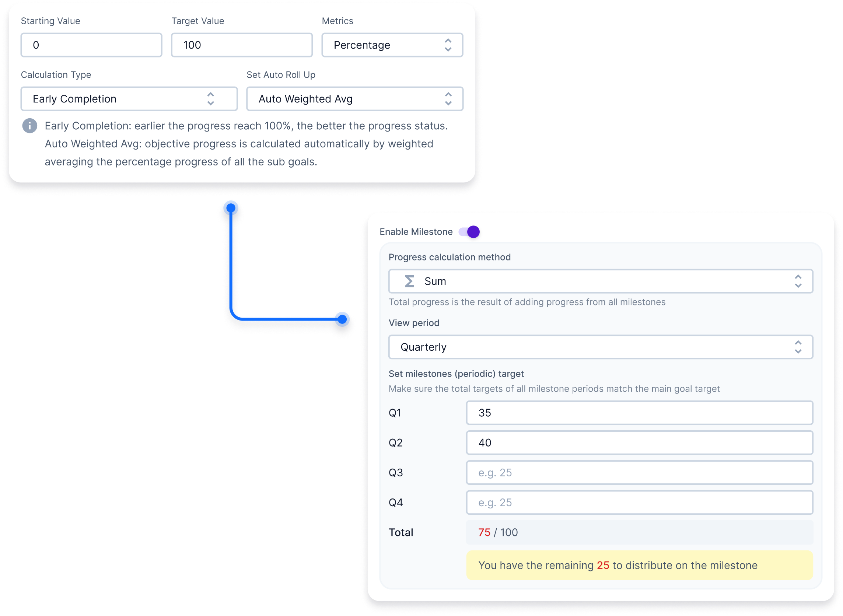This screenshot has height=616, width=843.
Task: Click the sigma icon in the Sum selector
Action: pos(410,281)
